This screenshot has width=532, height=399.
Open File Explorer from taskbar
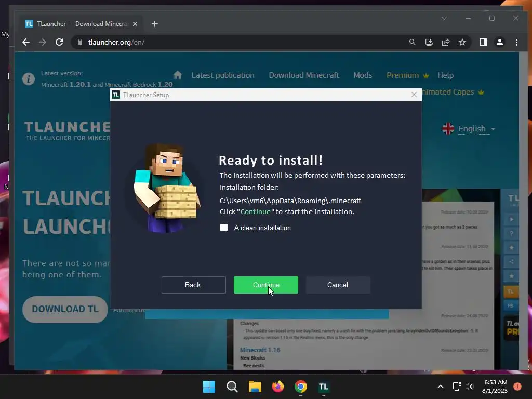pos(255,387)
